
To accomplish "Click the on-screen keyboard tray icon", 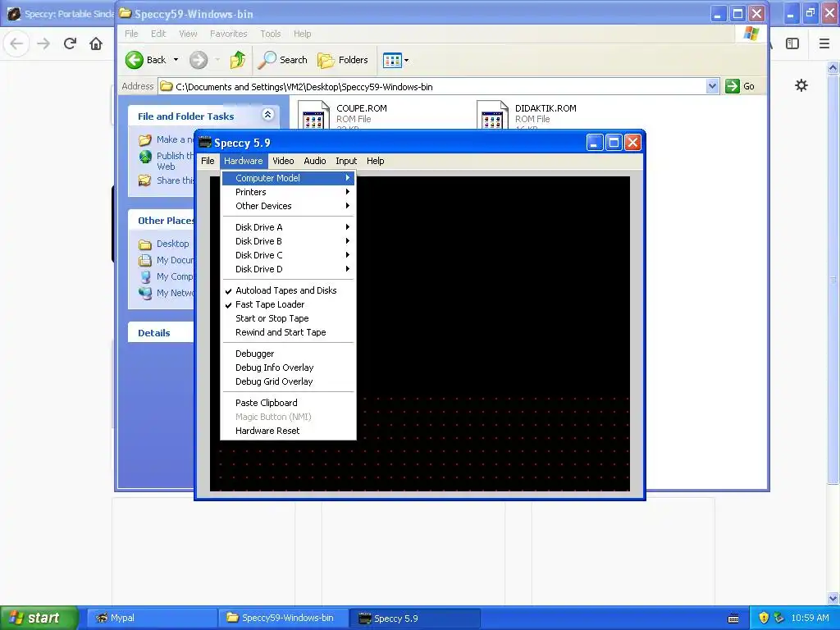I will (734, 619).
